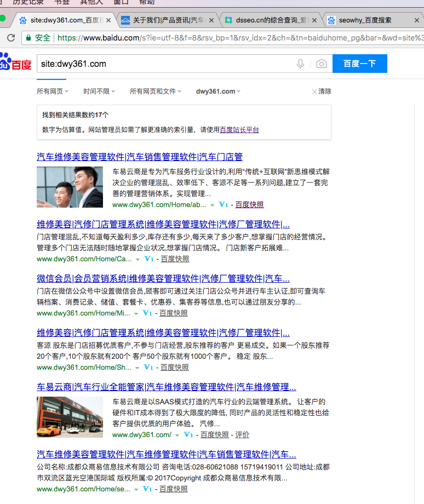Open '评价' link next to www.dwy361.com/ result
This screenshot has width=424, height=504.
242,434
